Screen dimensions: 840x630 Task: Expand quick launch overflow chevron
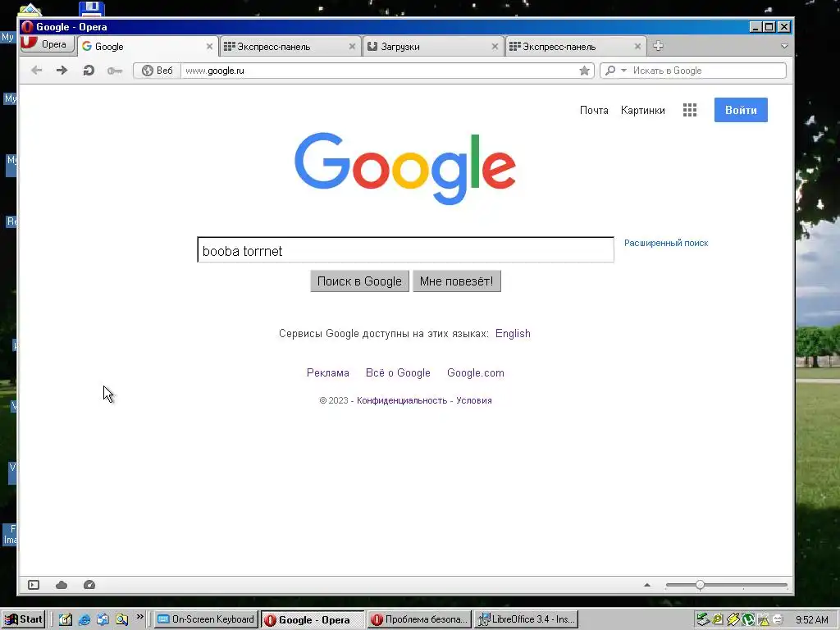pos(139,617)
